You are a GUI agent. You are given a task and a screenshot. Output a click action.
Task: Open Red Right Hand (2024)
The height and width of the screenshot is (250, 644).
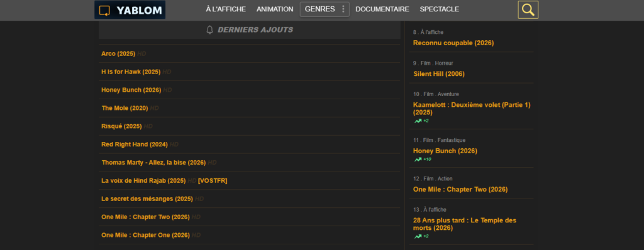pyautogui.click(x=135, y=144)
